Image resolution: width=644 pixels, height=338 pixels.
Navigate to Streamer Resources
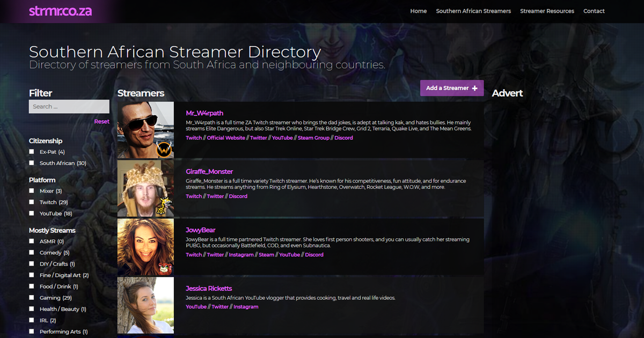click(x=547, y=11)
